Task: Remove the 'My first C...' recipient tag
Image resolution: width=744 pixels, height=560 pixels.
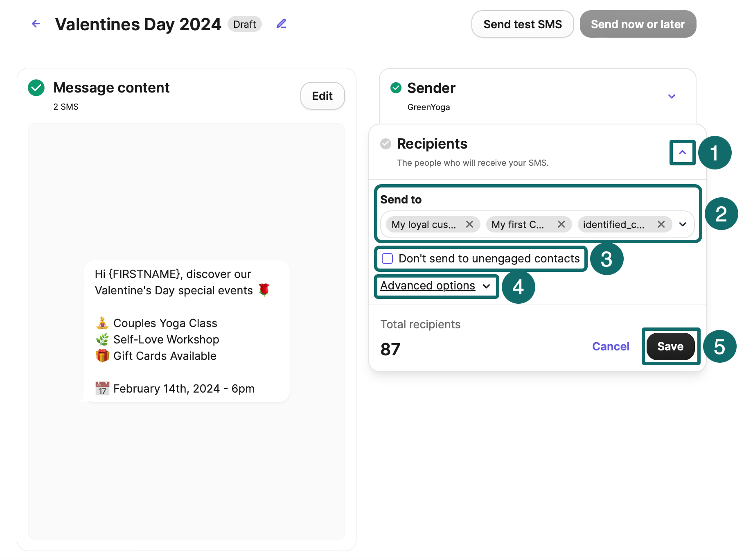Action: click(561, 224)
